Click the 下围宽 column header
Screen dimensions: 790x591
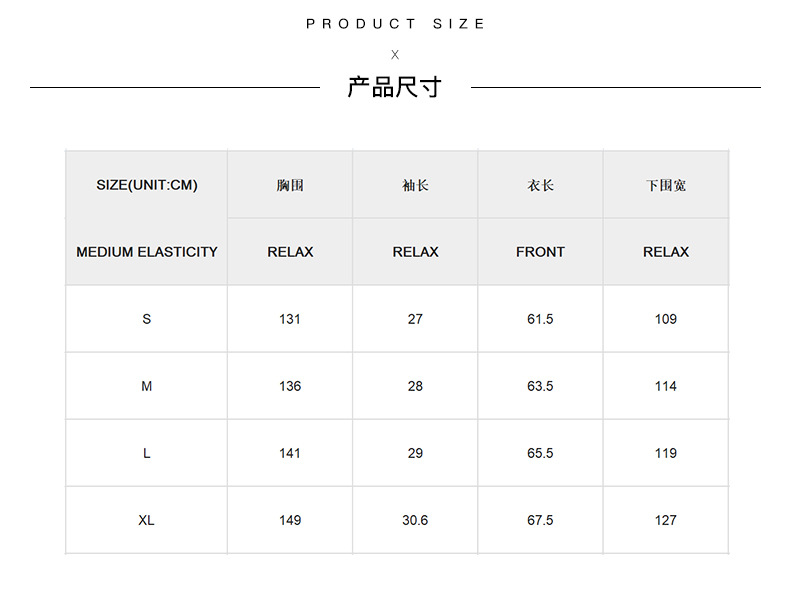tap(666, 185)
